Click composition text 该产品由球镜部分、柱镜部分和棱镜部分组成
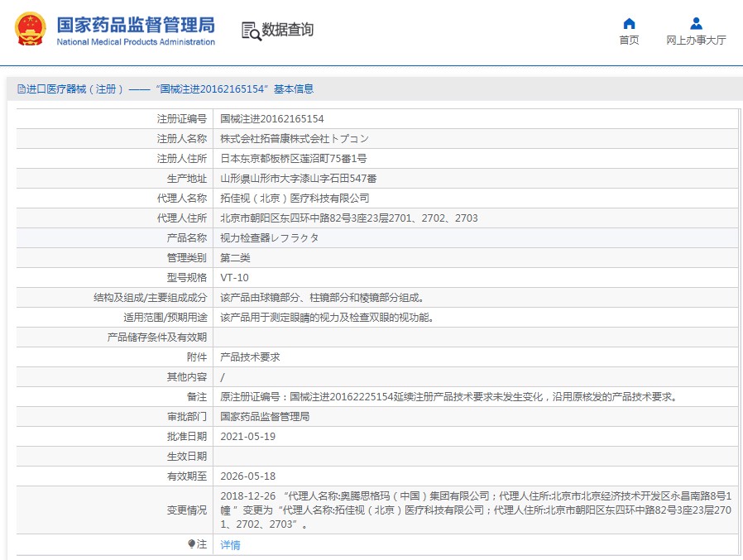Screen dimensions: 743x560 coord(322,298)
